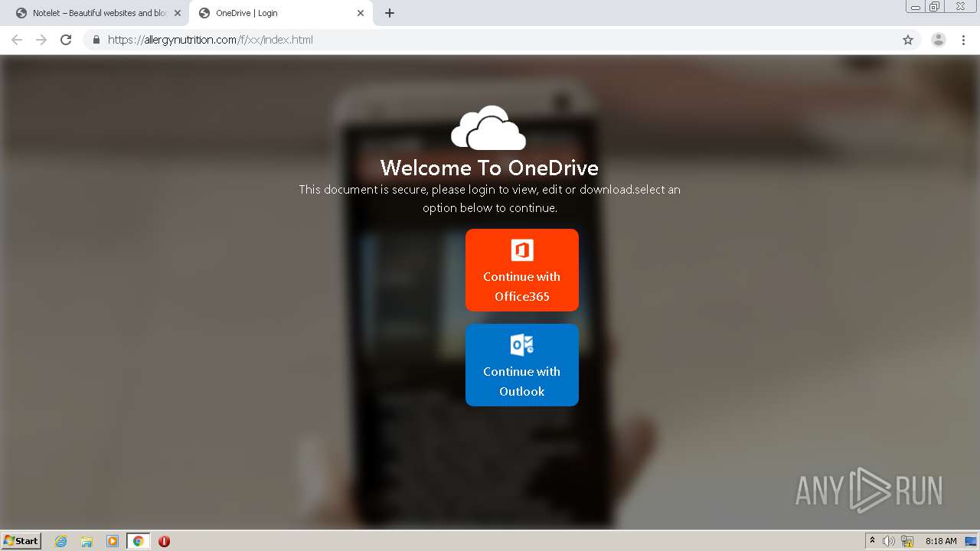This screenshot has height=551, width=980.
Task: Launch Internet Explorer from the taskbar
Action: pyautogui.click(x=61, y=541)
